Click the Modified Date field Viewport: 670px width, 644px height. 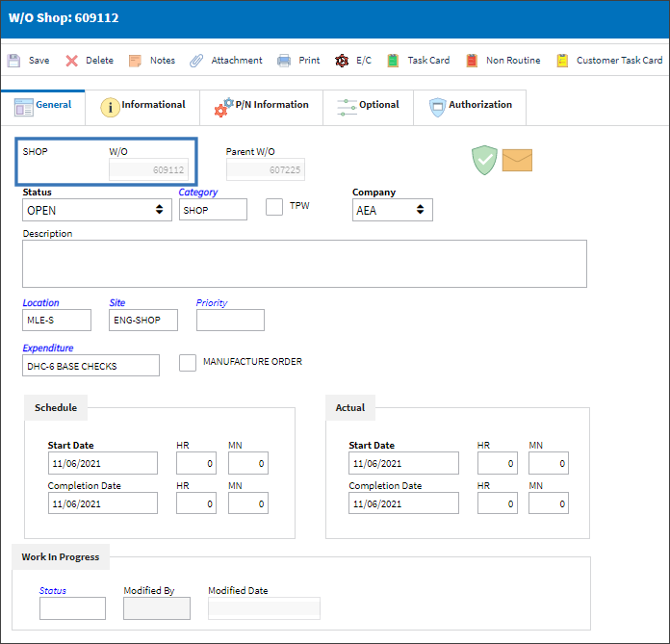click(264, 608)
